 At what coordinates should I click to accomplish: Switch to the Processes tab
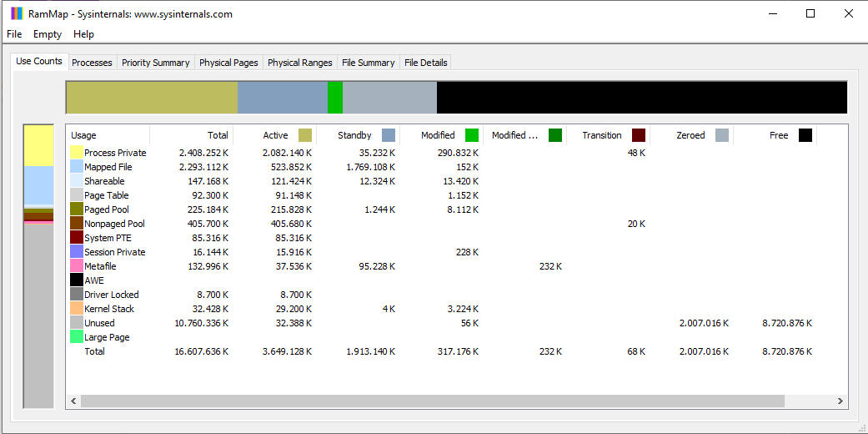92,63
